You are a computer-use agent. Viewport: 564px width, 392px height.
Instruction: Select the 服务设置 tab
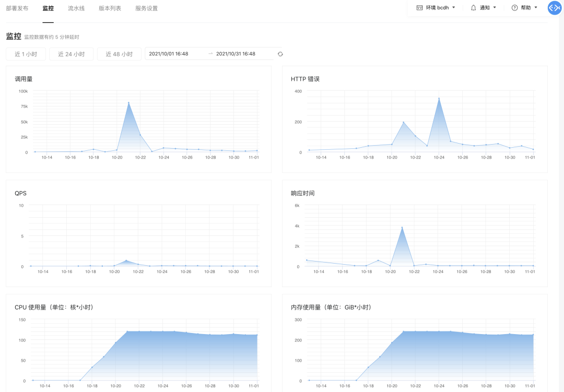pos(146,8)
